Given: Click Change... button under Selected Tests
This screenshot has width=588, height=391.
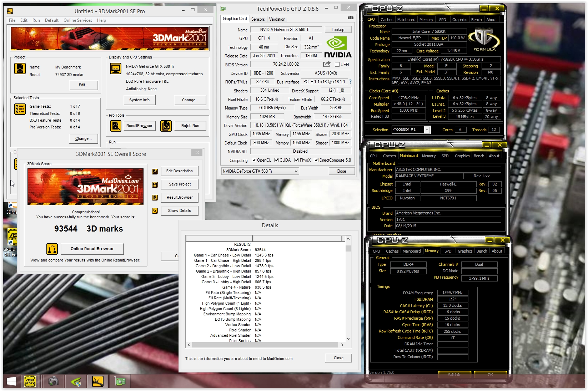Looking at the screenshot, I should [x=83, y=139].
